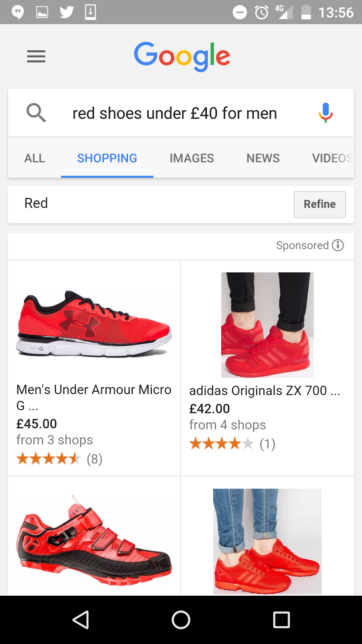Tap the Twitter notification icon

67,12
